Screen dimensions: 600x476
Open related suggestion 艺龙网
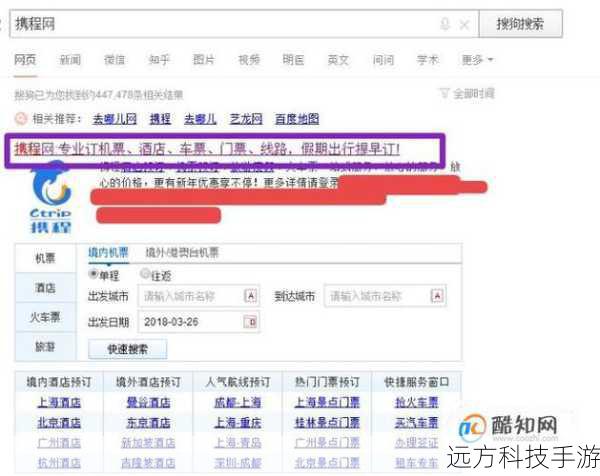[246, 119]
